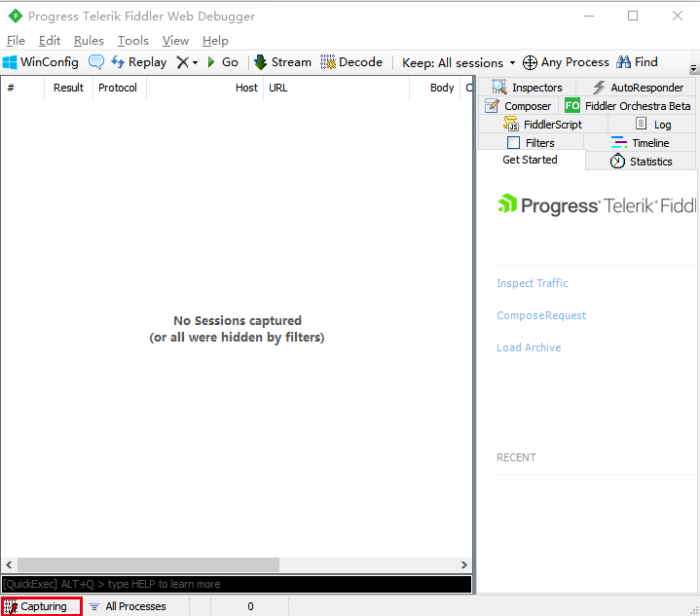
Task: Open the Log tab
Action: [652, 125]
